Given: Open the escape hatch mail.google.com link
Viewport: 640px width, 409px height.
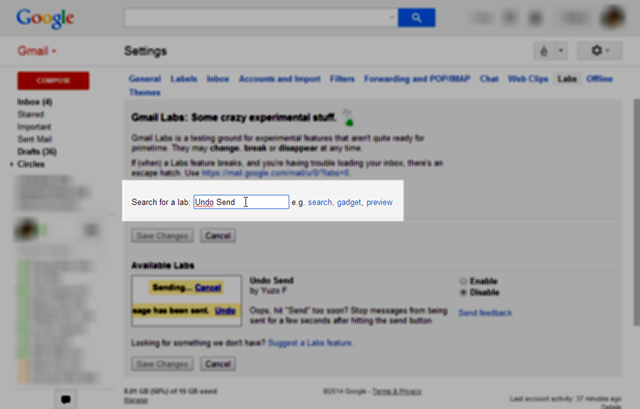Looking at the screenshot, I should click(276, 173).
